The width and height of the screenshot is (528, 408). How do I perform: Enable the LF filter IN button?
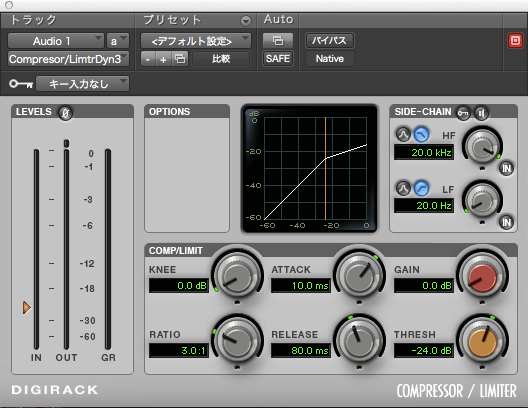pos(506,222)
